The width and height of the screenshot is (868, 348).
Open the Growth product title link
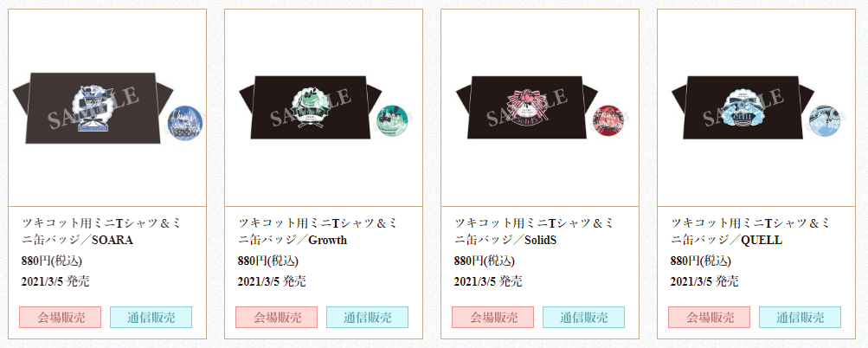[318, 232]
